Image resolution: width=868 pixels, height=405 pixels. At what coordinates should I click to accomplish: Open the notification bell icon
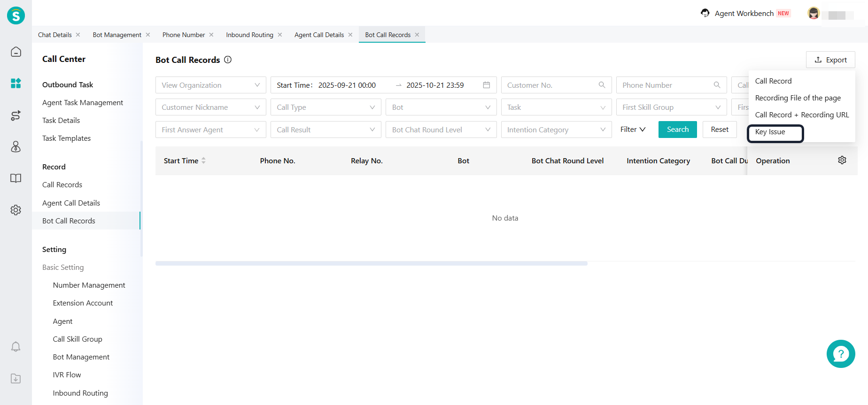(16, 347)
